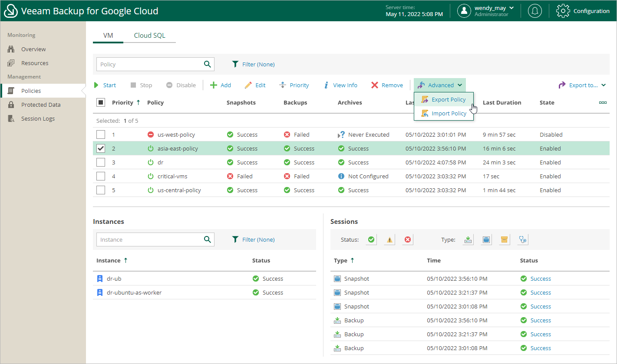Sort sessions by Type column header
Screen dimensions: 617x364
tap(344, 260)
